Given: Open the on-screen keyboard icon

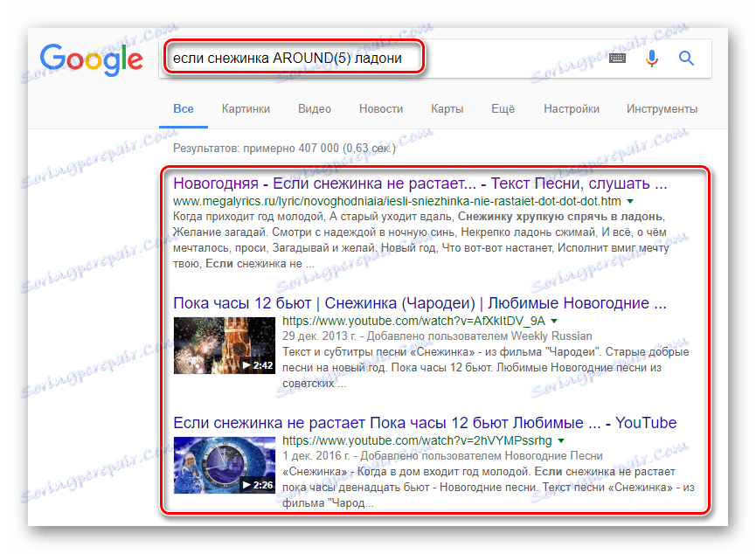Looking at the screenshot, I should tap(617, 59).
